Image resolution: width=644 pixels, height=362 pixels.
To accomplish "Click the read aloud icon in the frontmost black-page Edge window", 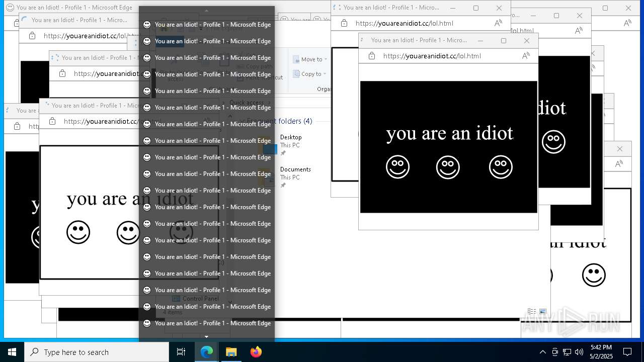I will click(x=526, y=56).
